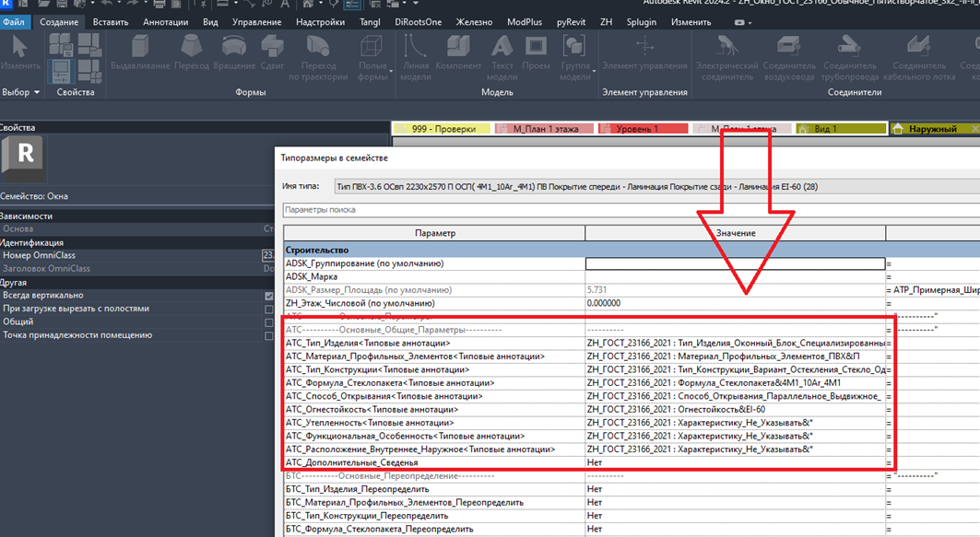Select АТС_Способ_Открывания parameter row
This screenshot has height=537, width=980.
(434, 396)
